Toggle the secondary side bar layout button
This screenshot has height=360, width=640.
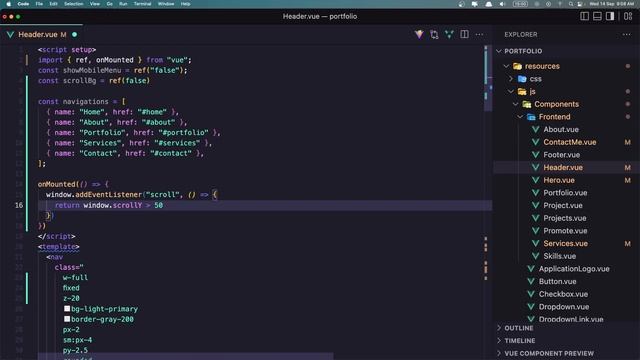610,16
